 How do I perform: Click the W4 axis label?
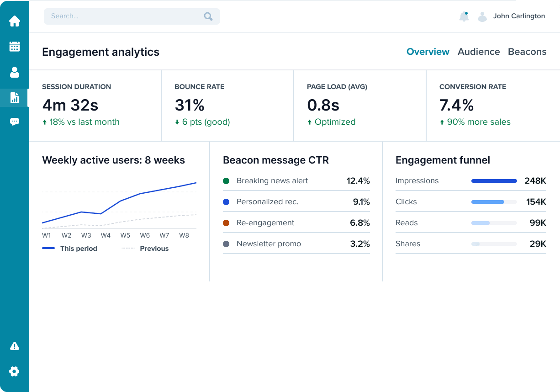pyautogui.click(x=106, y=235)
